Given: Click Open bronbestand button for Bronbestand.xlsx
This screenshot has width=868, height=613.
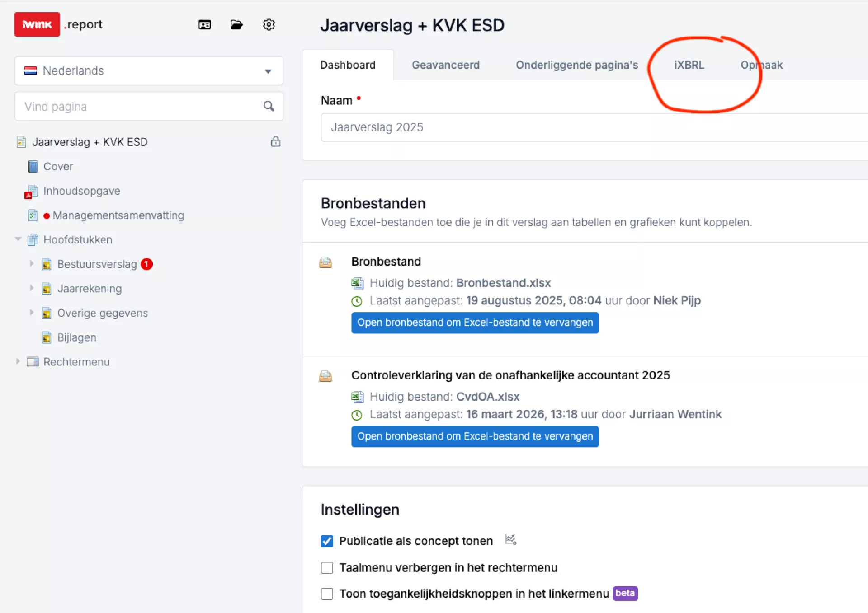Looking at the screenshot, I should pyautogui.click(x=475, y=323).
